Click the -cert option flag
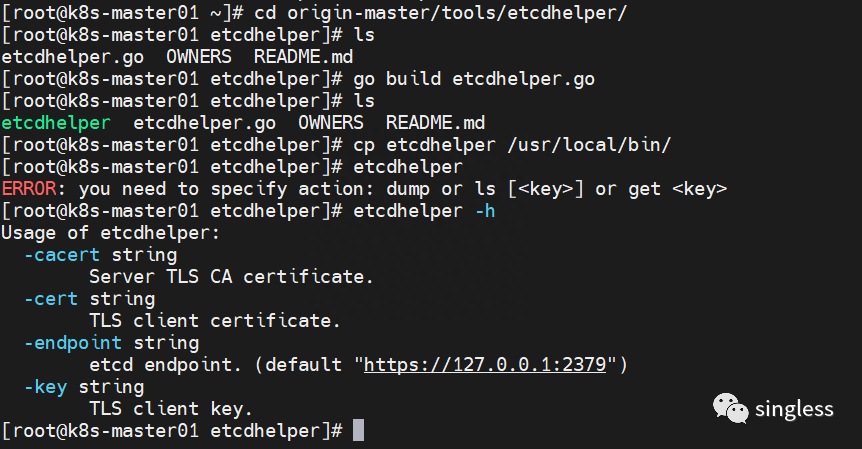Screen dimensions: 862x449 click(x=51, y=298)
